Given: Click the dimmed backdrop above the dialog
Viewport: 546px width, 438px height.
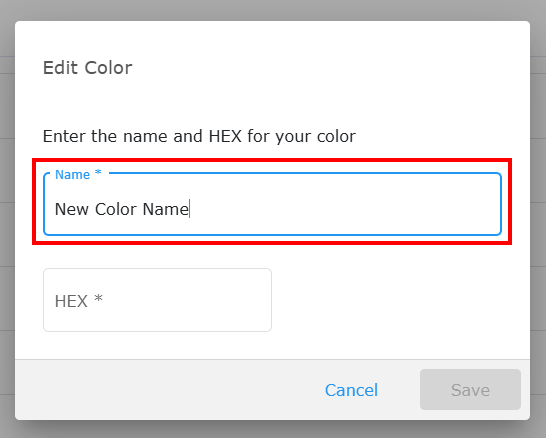Looking at the screenshot, I should point(273,10).
